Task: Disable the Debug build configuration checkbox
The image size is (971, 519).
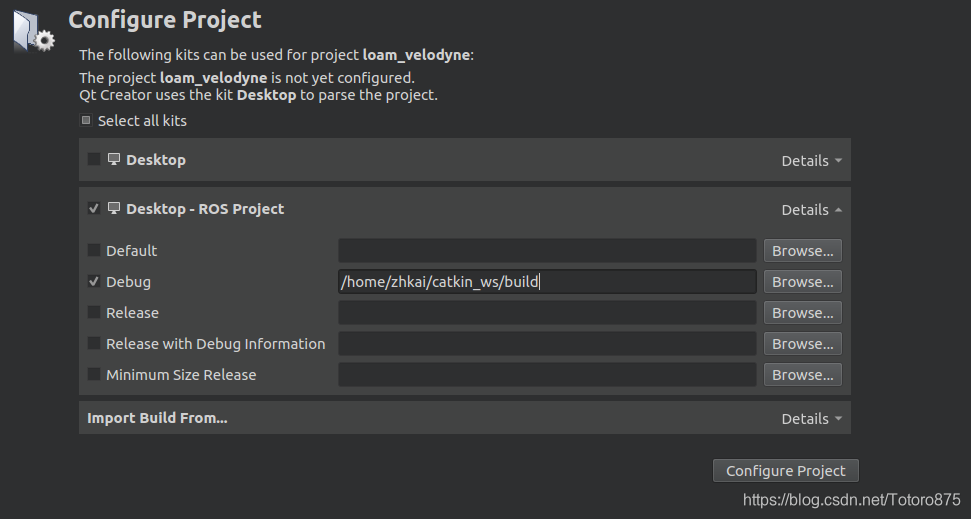Action: coord(94,281)
